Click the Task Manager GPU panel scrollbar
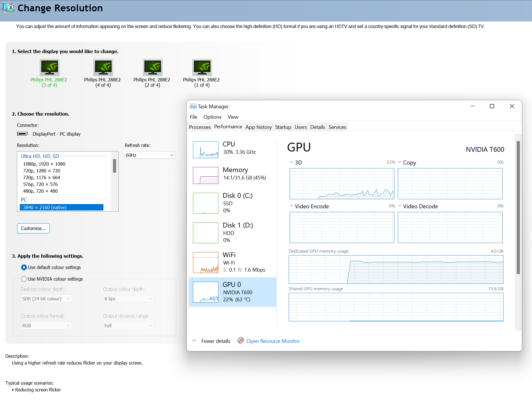Image resolution: width=532 pixels, height=403 pixels. pos(518,207)
